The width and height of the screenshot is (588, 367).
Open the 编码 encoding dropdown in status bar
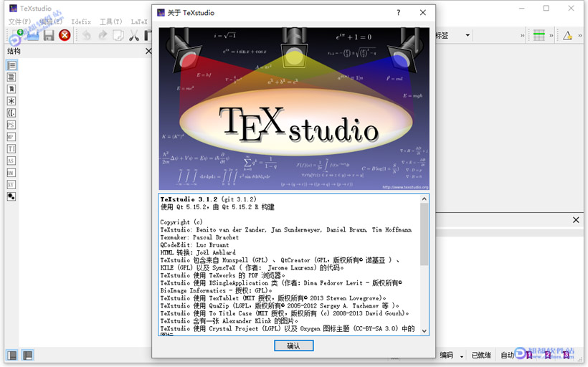pyautogui.click(x=452, y=355)
